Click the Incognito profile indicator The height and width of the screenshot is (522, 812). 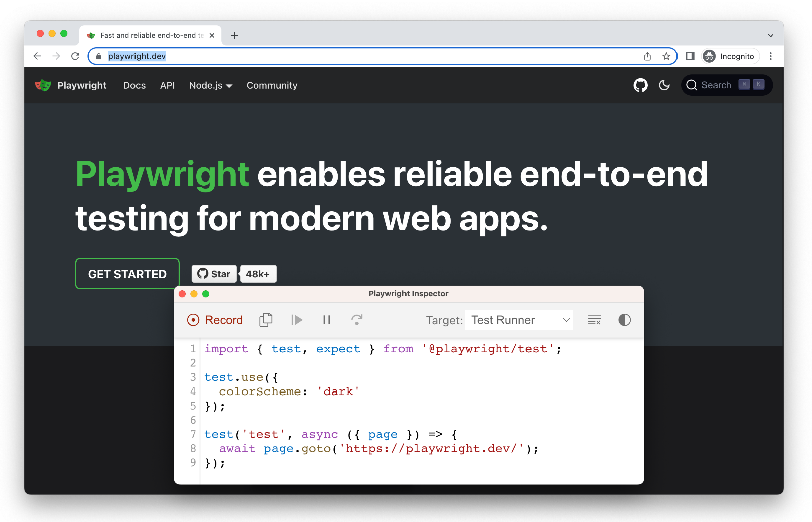730,56
